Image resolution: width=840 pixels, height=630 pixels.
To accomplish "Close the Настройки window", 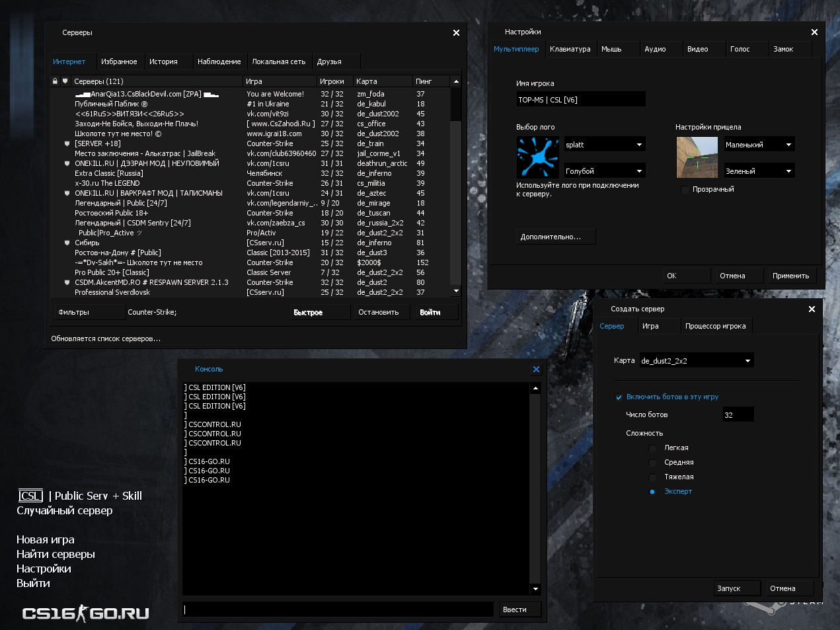I will point(814,32).
